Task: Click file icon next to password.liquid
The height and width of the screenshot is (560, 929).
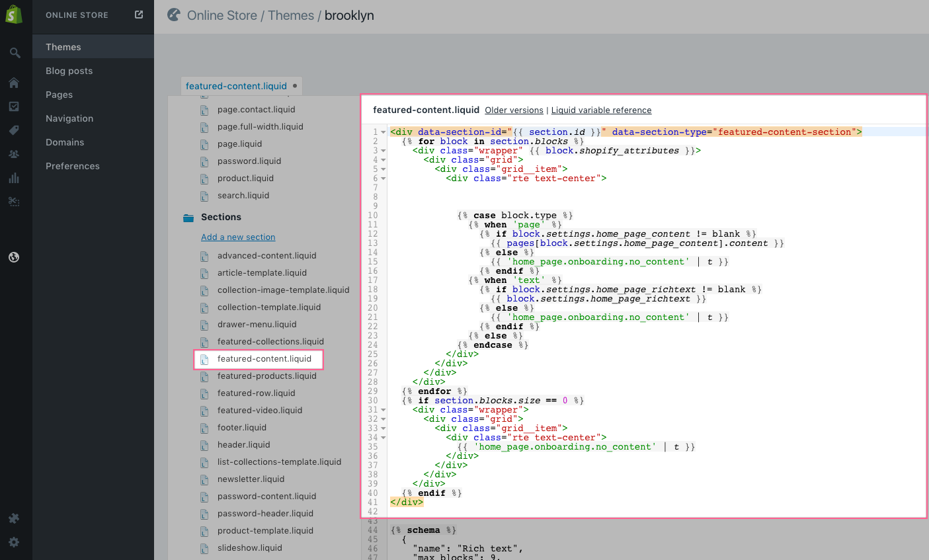Action: pos(204,161)
